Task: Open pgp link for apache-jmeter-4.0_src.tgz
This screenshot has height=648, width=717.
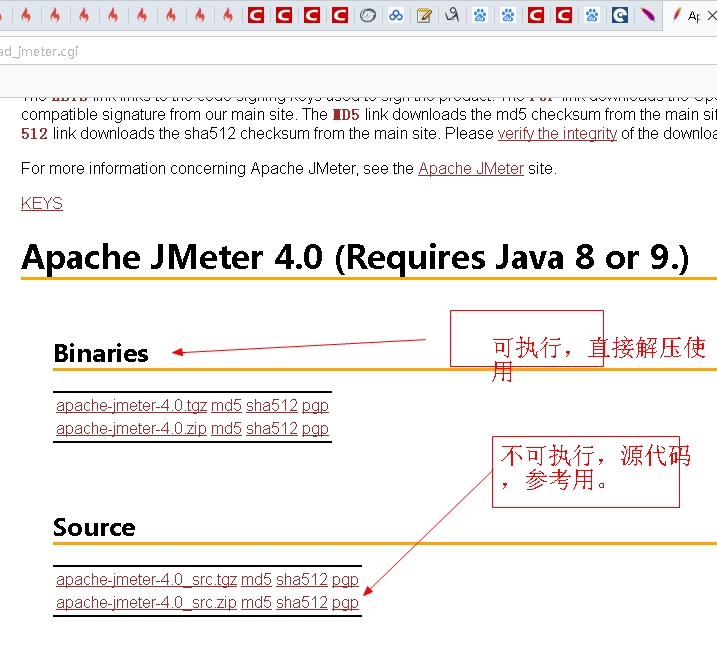Action: tap(345, 580)
